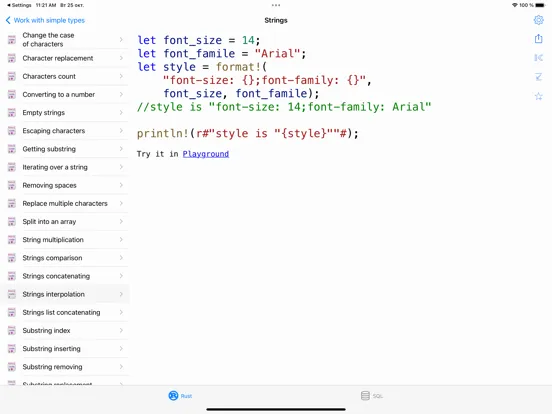Image resolution: width=552 pixels, height=414 pixels.
Task: Select 'Strings interpolation' topic
Action: pos(65,294)
